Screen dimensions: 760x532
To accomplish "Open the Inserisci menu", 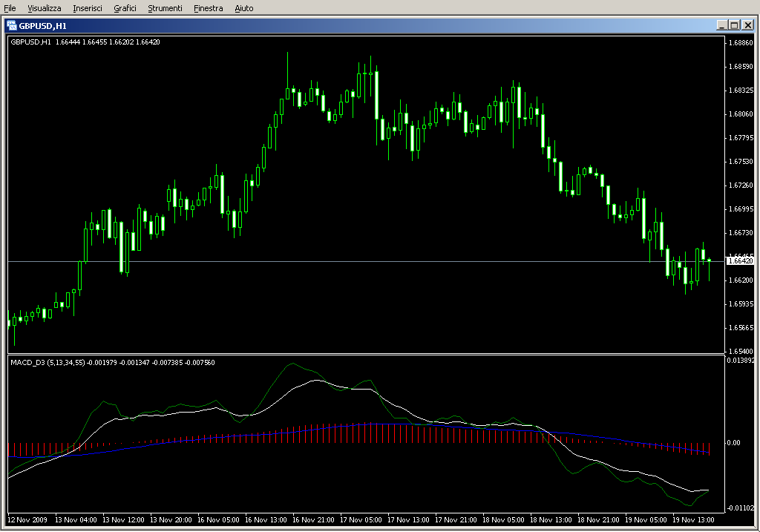I will pyautogui.click(x=88, y=8).
